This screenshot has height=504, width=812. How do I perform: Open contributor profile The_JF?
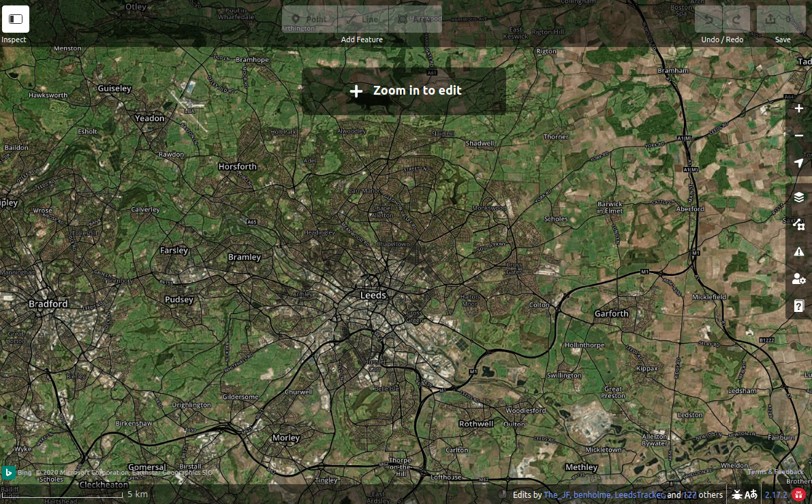[557, 494]
